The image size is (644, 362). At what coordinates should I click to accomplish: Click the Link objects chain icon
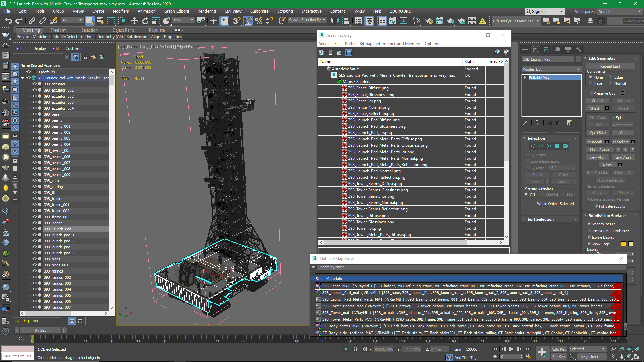pyautogui.click(x=32, y=21)
